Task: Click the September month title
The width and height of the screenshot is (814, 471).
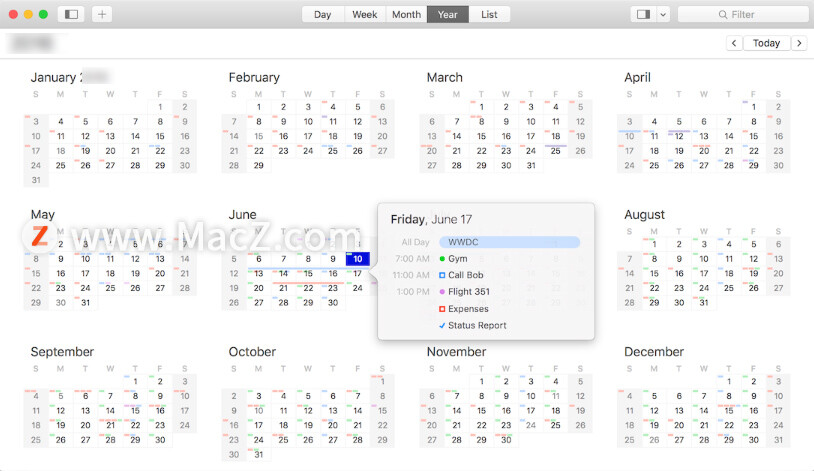Action: tap(62, 352)
